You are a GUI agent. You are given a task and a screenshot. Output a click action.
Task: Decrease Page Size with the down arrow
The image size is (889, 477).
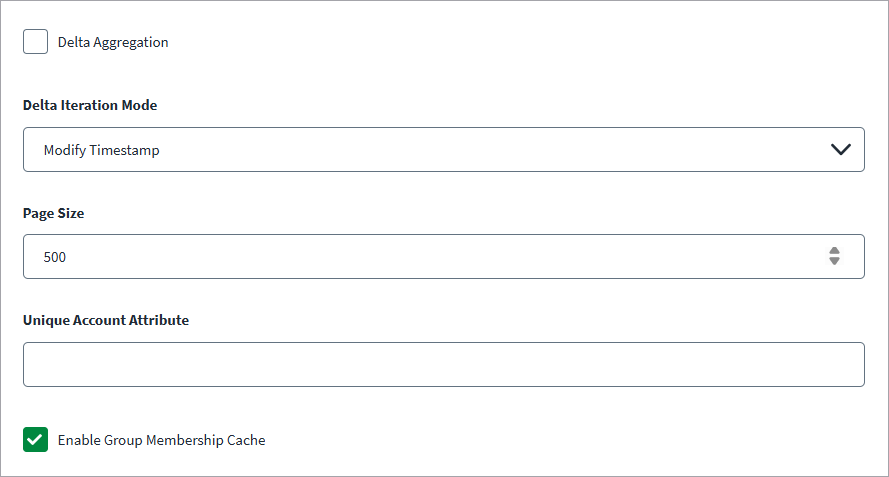pos(834,261)
